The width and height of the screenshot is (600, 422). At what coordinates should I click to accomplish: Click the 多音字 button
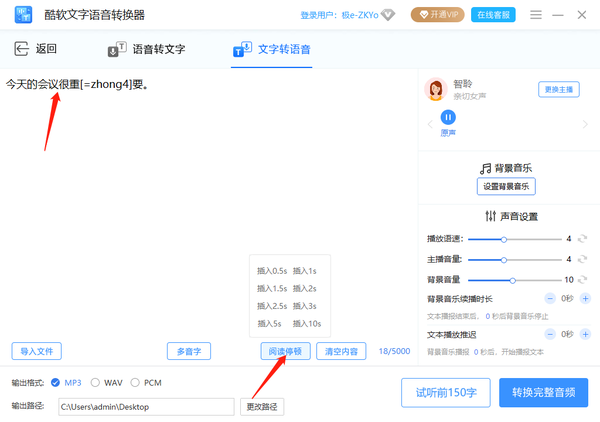(x=189, y=351)
